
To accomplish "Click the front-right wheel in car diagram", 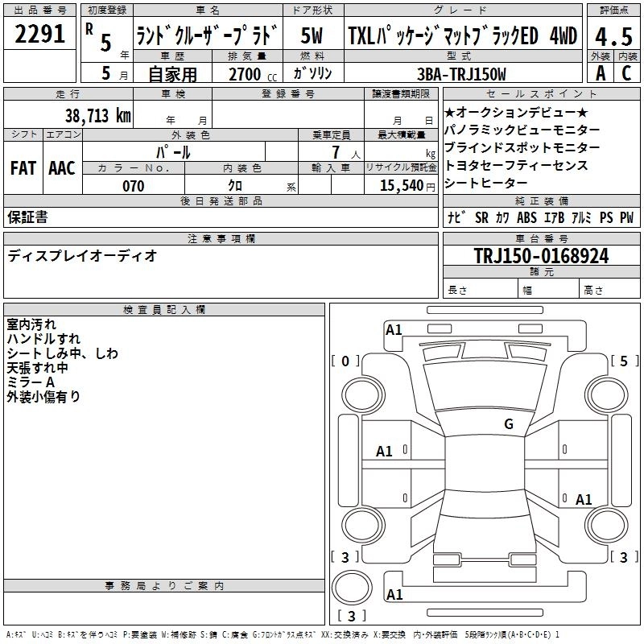I will (605, 394).
